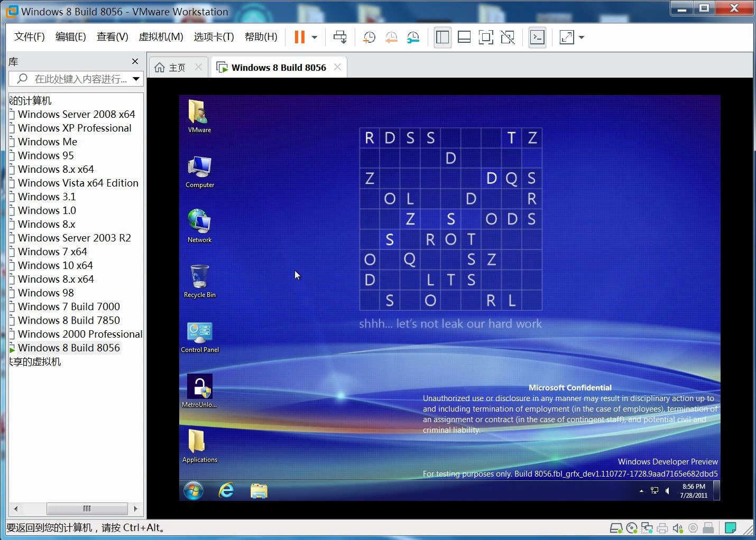Select Windows 95 in library
Image resolution: width=756 pixels, height=540 pixels.
click(45, 155)
